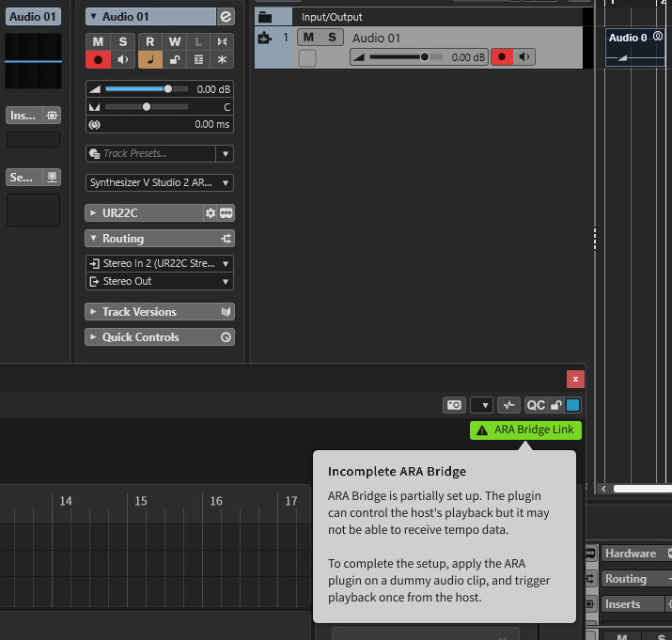The image size is (672, 640).
Task: Open the UR22C settings gear icon
Action: click(211, 213)
